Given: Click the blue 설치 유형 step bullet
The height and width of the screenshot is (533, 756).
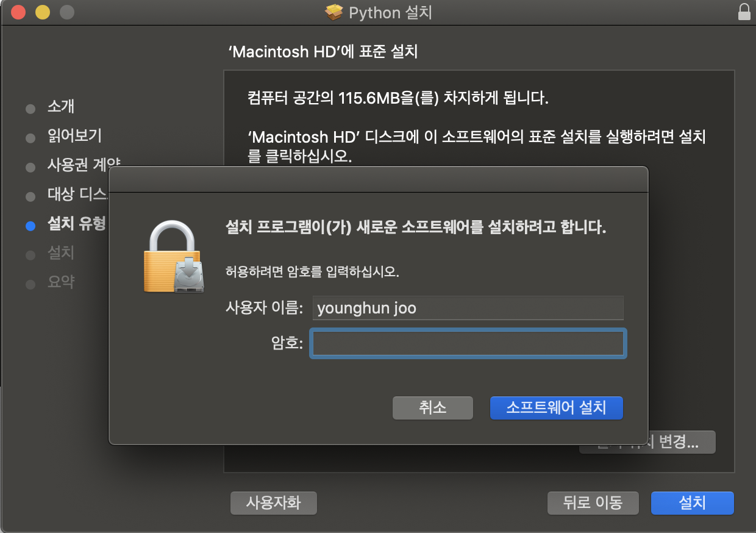Looking at the screenshot, I should point(30,226).
